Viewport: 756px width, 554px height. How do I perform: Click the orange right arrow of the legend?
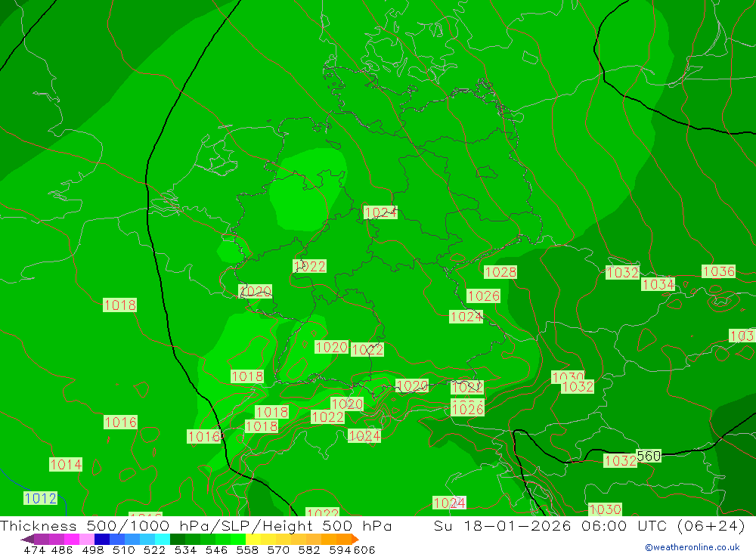pos(355,539)
